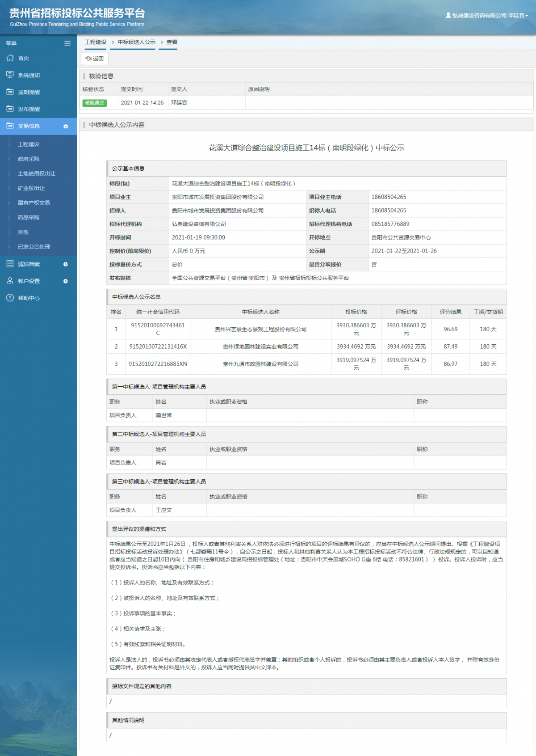
Task: Click 工程建设 breadcrumb link
Action: [96, 42]
